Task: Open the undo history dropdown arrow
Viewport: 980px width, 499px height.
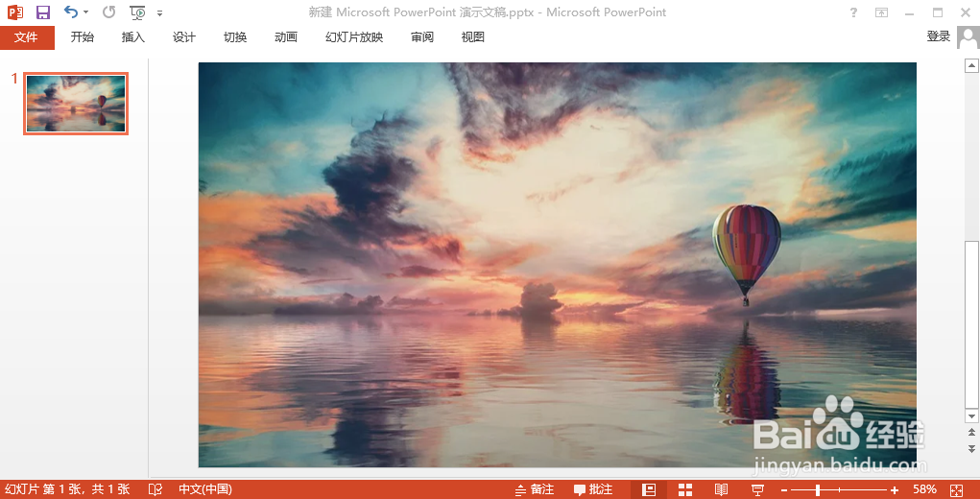Action: coord(85,12)
